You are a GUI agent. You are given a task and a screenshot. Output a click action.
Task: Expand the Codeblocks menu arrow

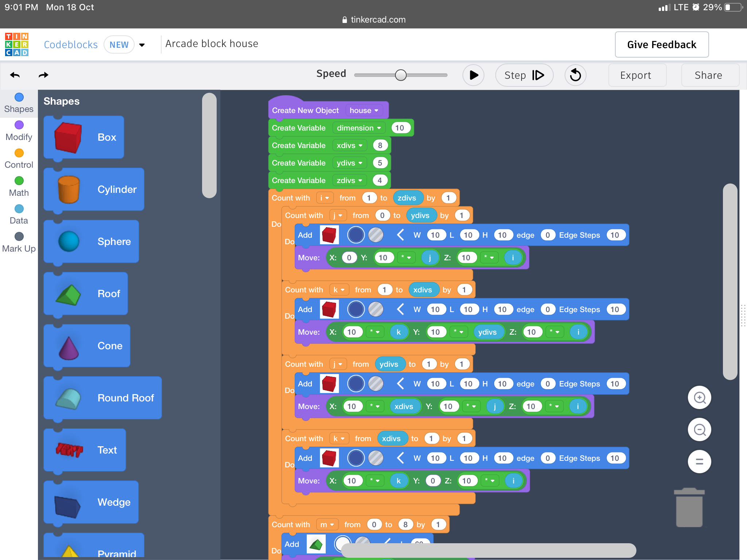[142, 45]
